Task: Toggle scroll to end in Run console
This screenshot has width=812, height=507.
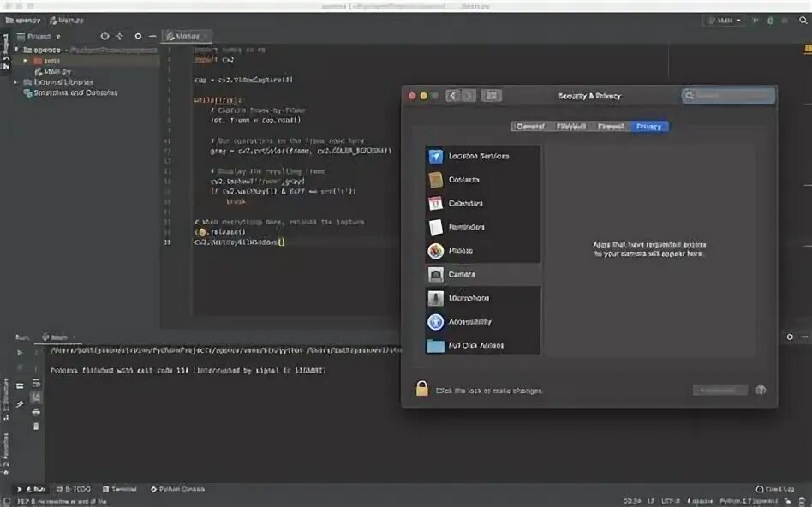Action: [36, 397]
